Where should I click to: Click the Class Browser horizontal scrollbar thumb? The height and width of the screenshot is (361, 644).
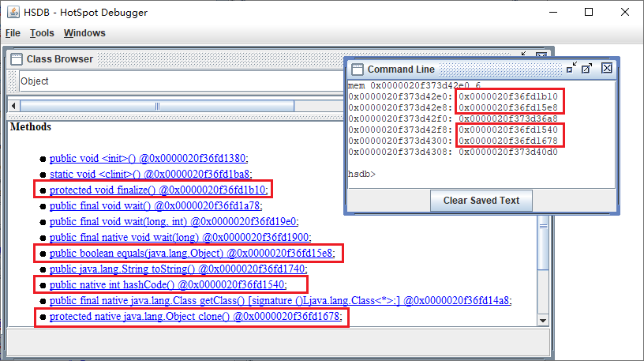[x=157, y=106]
